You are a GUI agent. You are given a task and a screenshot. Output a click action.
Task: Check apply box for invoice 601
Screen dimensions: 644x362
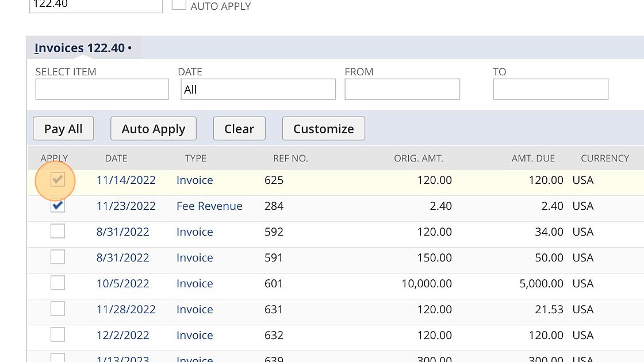click(57, 283)
